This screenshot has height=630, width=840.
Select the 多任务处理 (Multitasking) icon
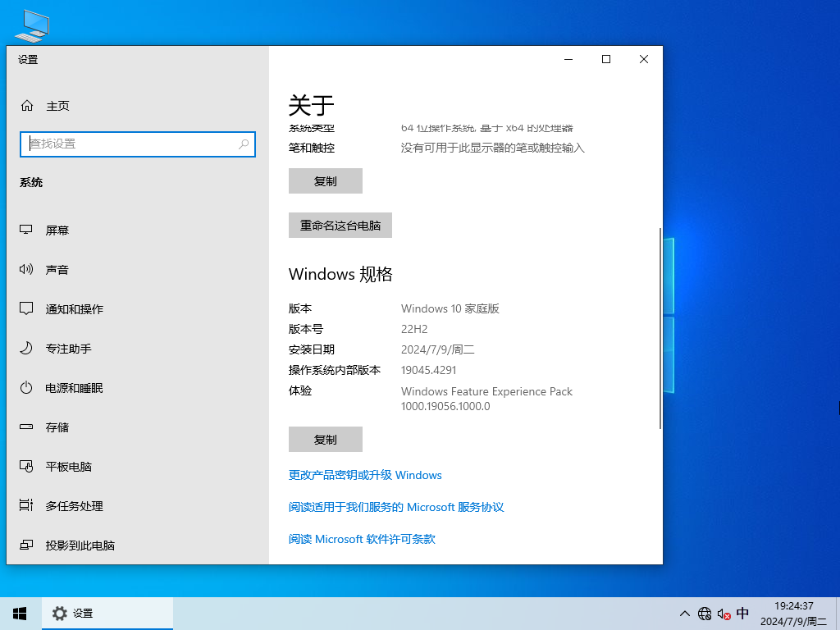[x=25, y=506]
